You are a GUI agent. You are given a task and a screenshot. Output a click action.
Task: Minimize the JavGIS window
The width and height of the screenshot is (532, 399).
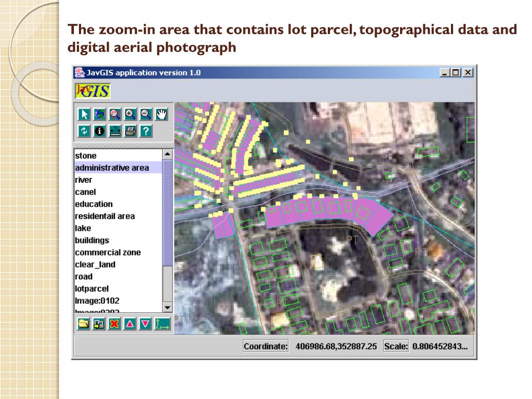445,73
